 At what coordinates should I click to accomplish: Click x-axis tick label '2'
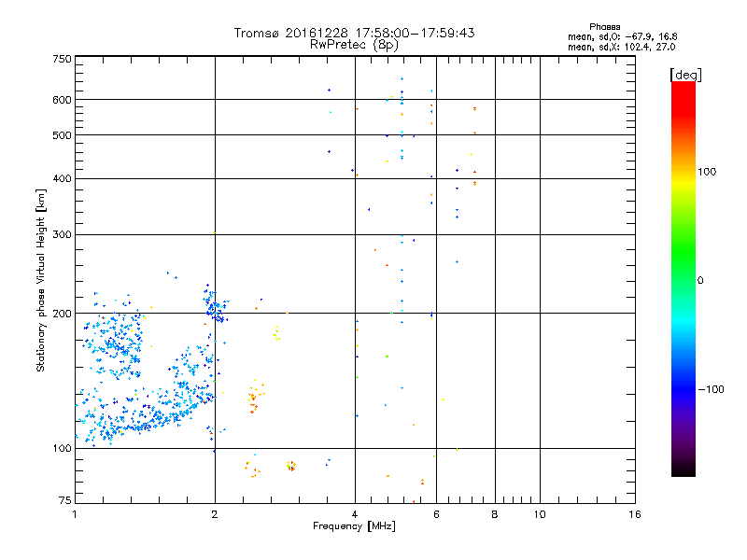(x=215, y=514)
